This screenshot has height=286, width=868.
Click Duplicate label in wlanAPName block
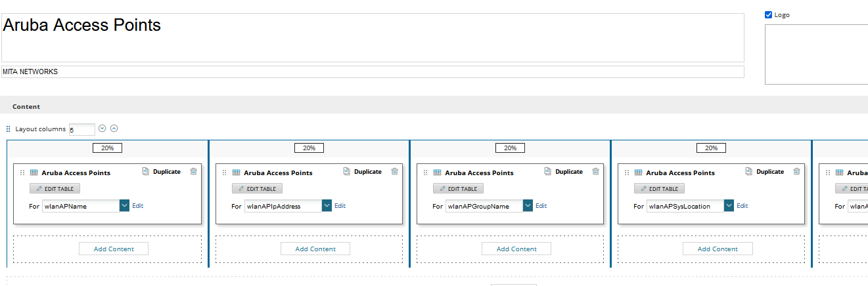pyautogui.click(x=167, y=172)
